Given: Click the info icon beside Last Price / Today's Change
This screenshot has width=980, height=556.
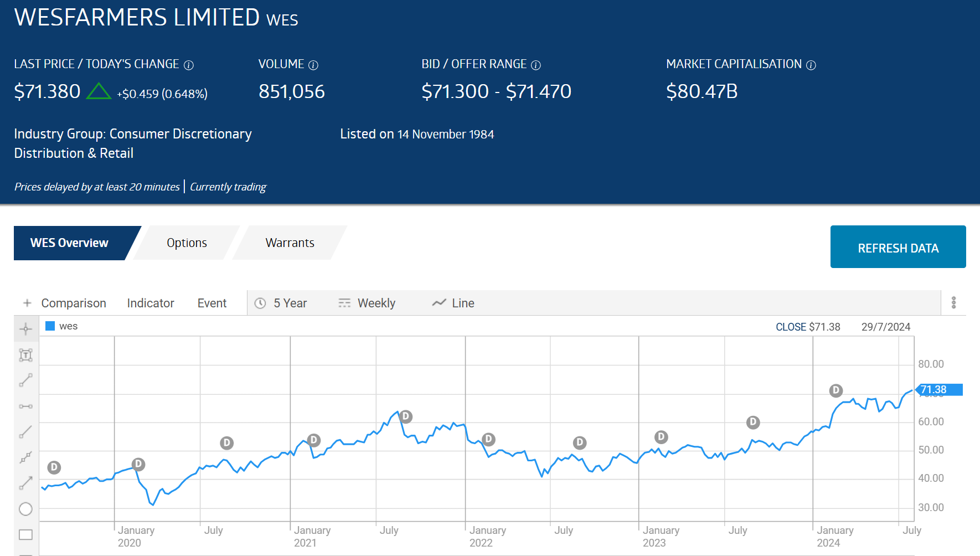Looking at the screenshot, I should pos(189,65).
